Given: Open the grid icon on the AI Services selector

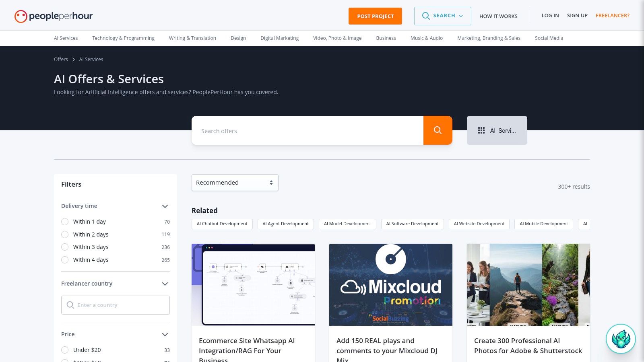Looking at the screenshot, I should coord(481,130).
